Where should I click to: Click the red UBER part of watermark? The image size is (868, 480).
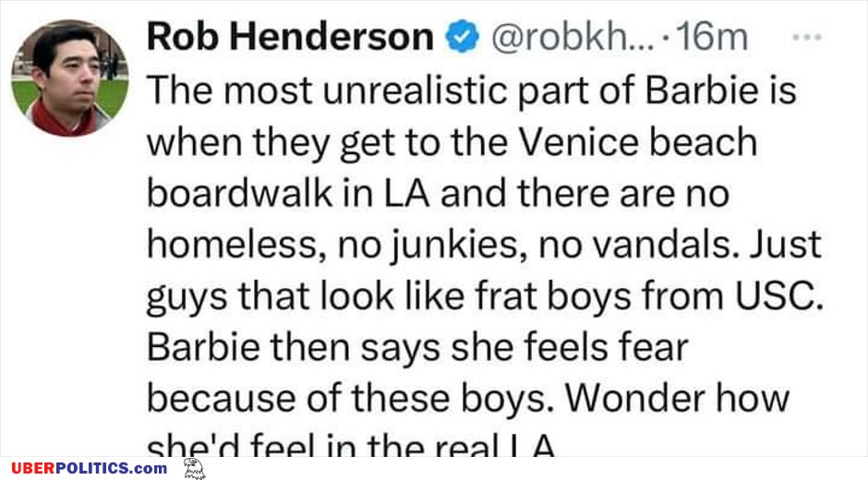point(32,468)
